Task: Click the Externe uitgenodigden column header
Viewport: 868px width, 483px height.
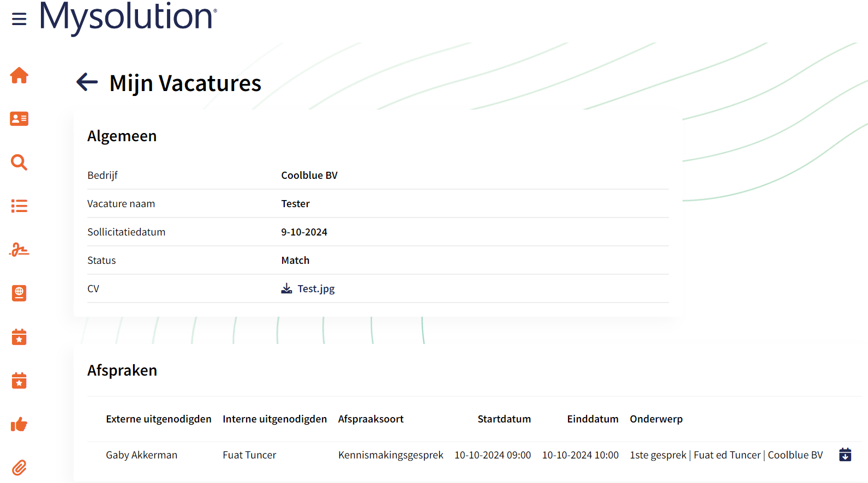Action: tap(158, 419)
